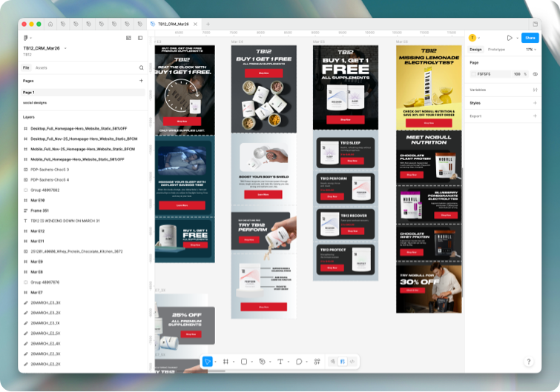Open Comment tool options dropdown arrow
Image resolution: width=560 pixels, height=392 pixels.
click(307, 362)
